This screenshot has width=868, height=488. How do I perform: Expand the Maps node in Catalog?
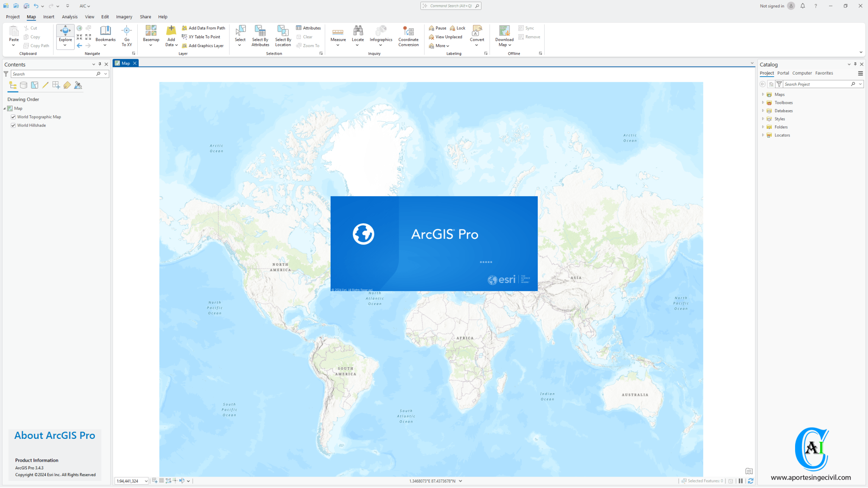point(763,94)
